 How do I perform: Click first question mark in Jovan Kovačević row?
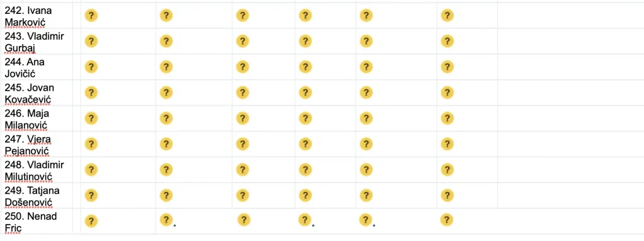pyautogui.click(x=91, y=92)
